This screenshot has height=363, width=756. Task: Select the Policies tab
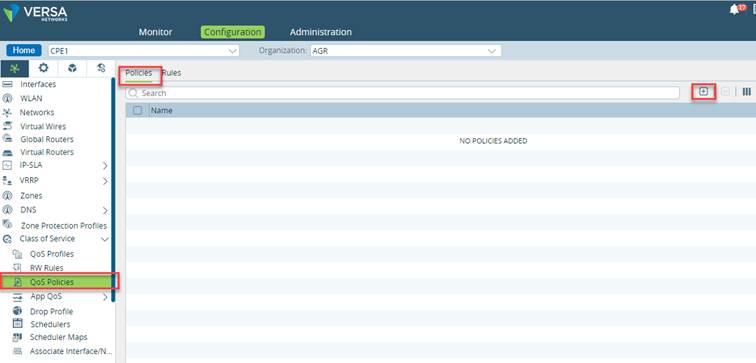click(x=138, y=73)
